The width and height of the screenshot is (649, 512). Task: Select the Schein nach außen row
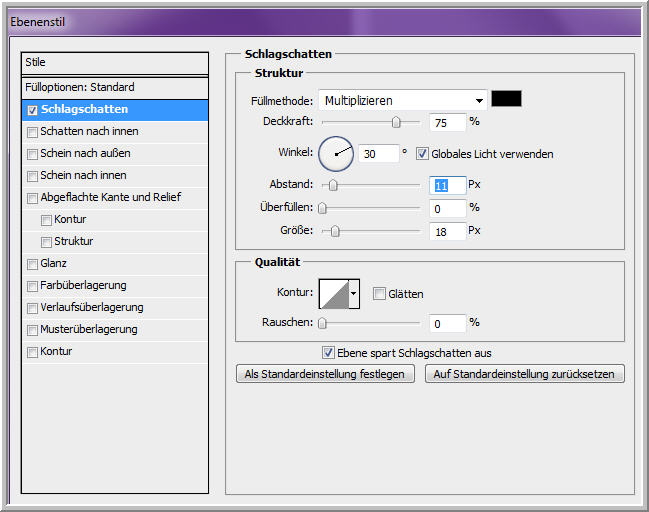(x=115, y=154)
